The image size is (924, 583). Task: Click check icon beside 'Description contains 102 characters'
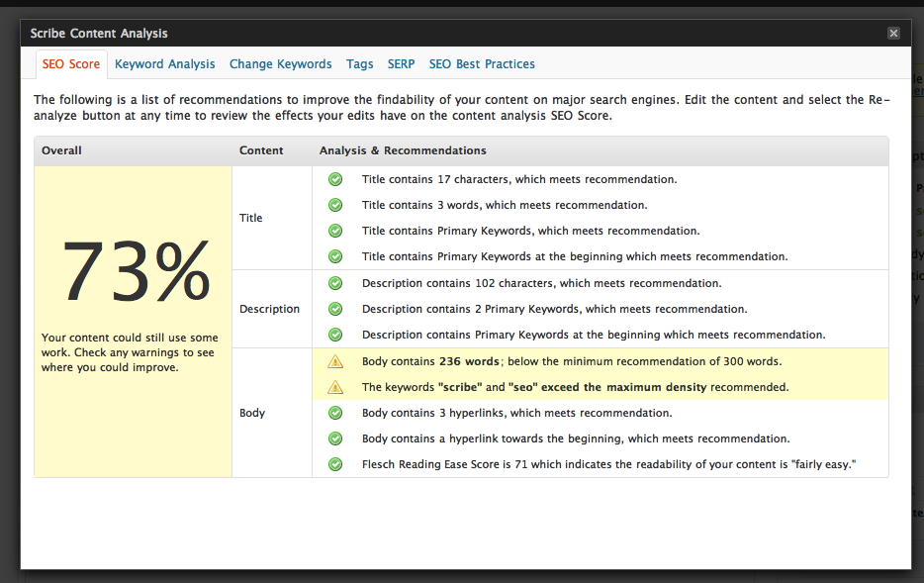335,283
